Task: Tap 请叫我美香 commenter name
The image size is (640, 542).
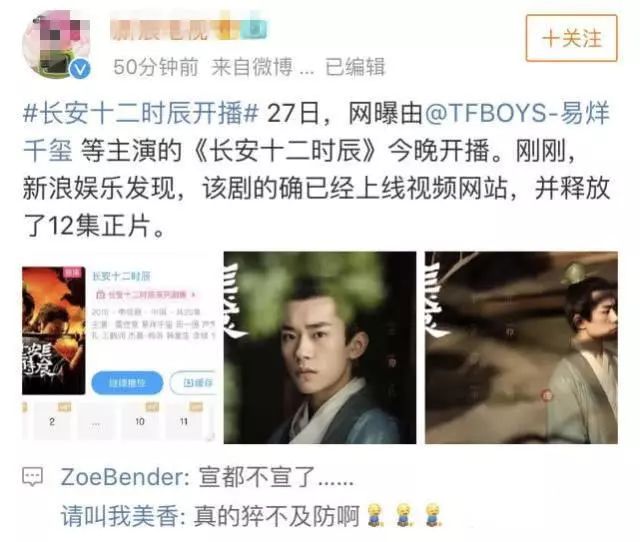Action: 120,515
